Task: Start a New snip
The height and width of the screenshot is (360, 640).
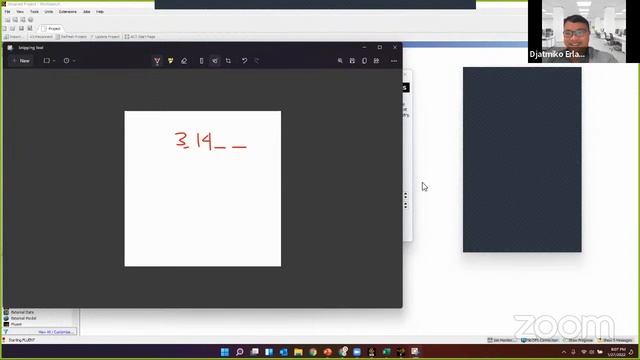Action: pyautogui.click(x=21, y=61)
